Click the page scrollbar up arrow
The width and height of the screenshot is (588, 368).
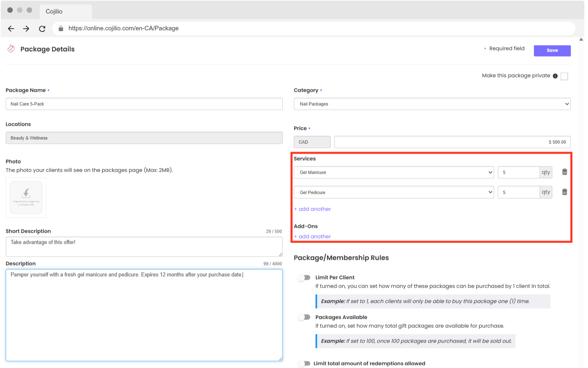tap(581, 40)
